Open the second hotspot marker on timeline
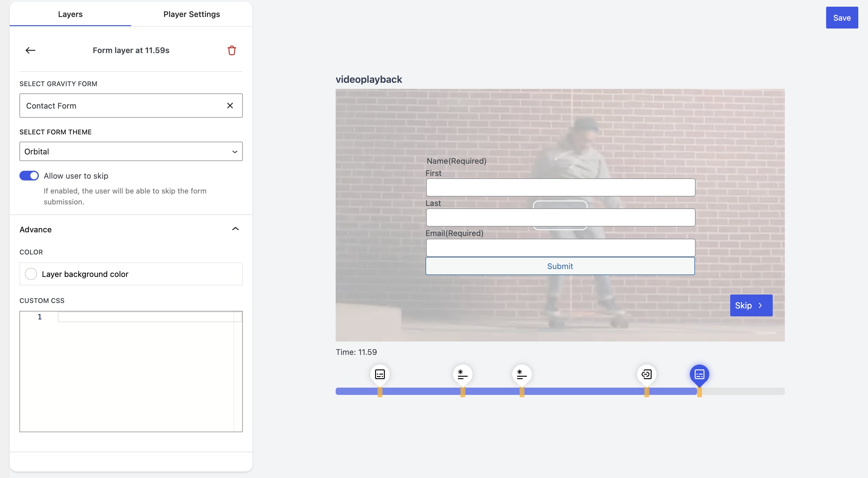The height and width of the screenshot is (478, 868). [x=462, y=374]
